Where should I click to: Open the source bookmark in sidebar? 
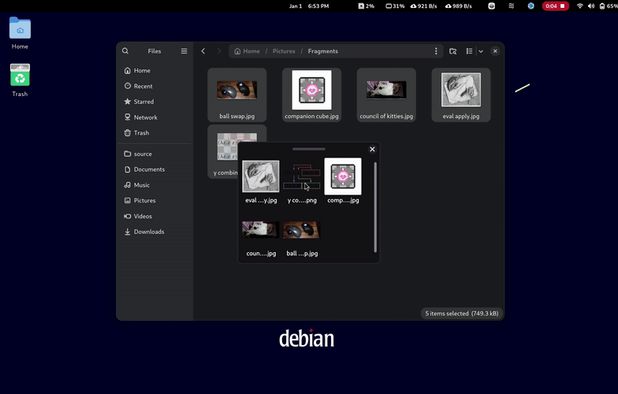(x=155, y=154)
